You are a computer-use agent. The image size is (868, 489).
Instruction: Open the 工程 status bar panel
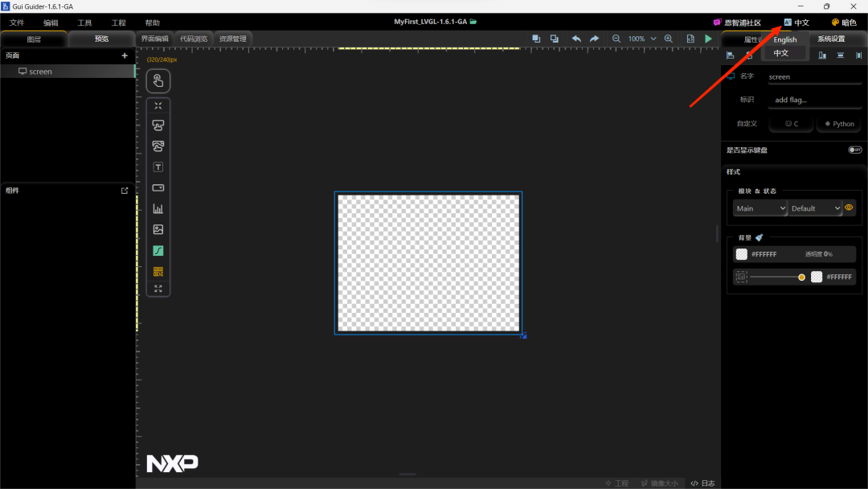click(x=616, y=483)
